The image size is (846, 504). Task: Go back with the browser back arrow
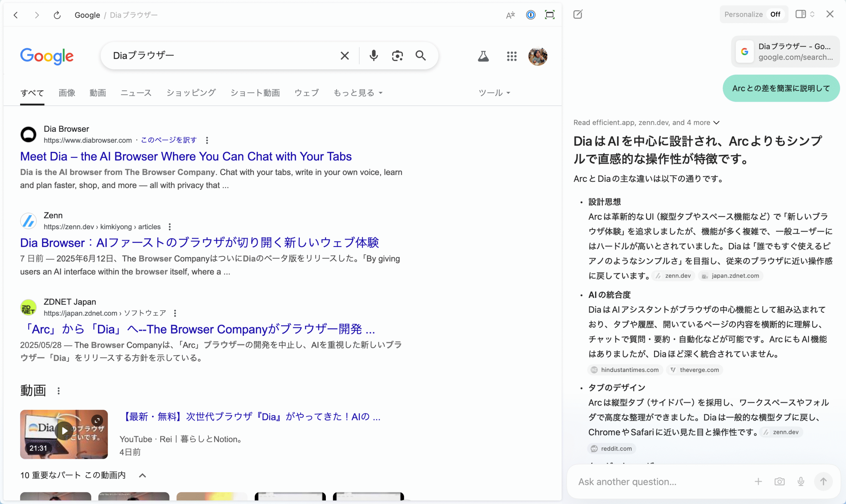[x=16, y=15]
